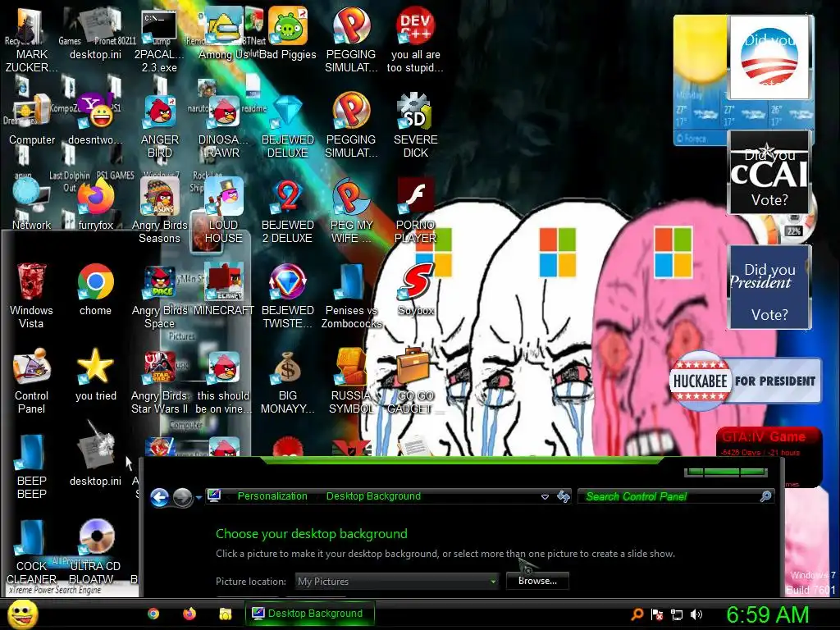This screenshot has height=630, width=840.
Task: Open the Soybox red S icon
Action: [415, 290]
